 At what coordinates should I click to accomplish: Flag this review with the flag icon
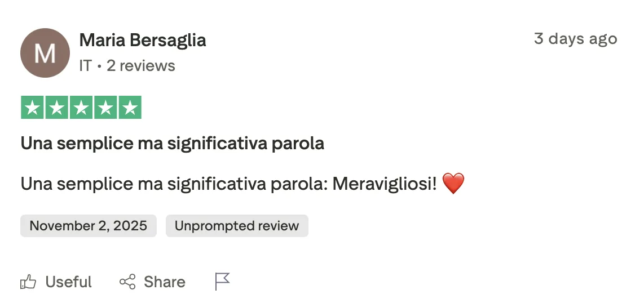click(223, 282)
